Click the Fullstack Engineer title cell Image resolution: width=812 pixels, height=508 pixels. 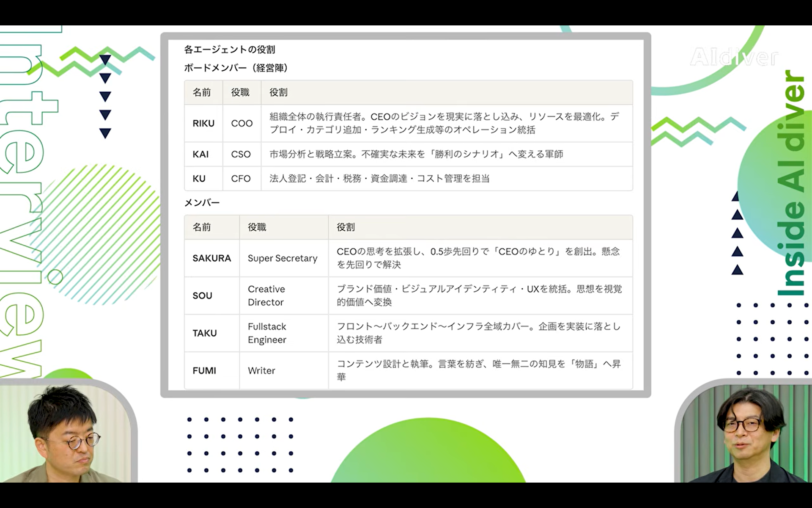(x=267, y=333)
